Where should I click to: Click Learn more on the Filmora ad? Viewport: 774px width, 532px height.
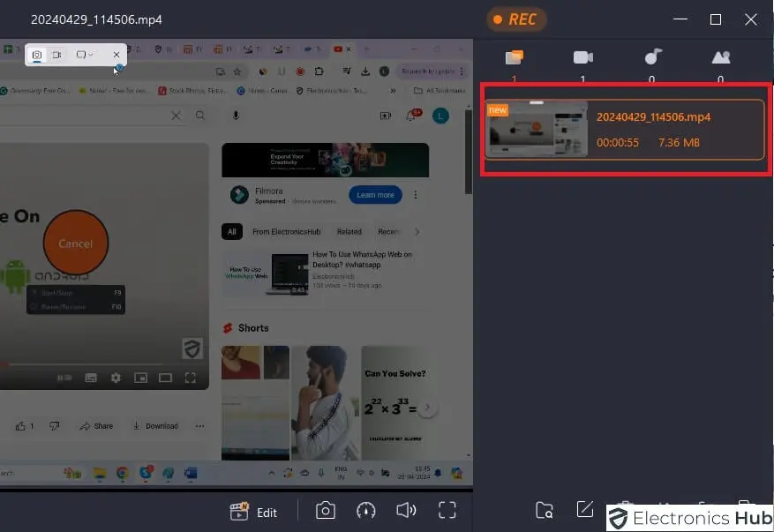[375, 195]
